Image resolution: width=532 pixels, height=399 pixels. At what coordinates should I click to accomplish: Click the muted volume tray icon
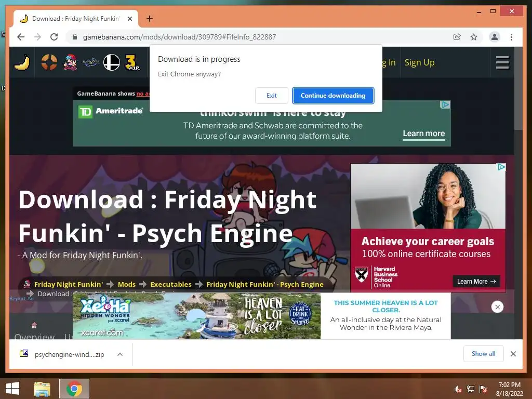point(458,389)
